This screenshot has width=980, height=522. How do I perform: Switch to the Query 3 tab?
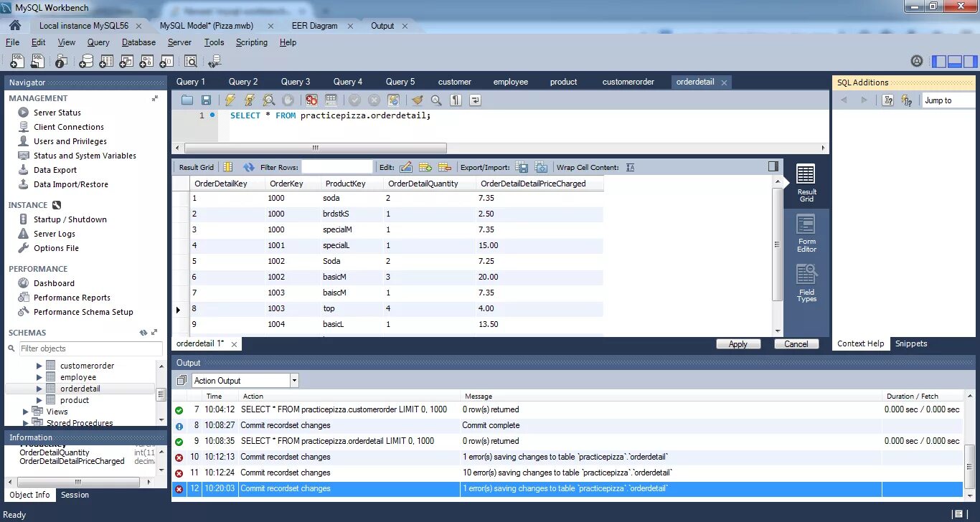(x=296, y=82)
